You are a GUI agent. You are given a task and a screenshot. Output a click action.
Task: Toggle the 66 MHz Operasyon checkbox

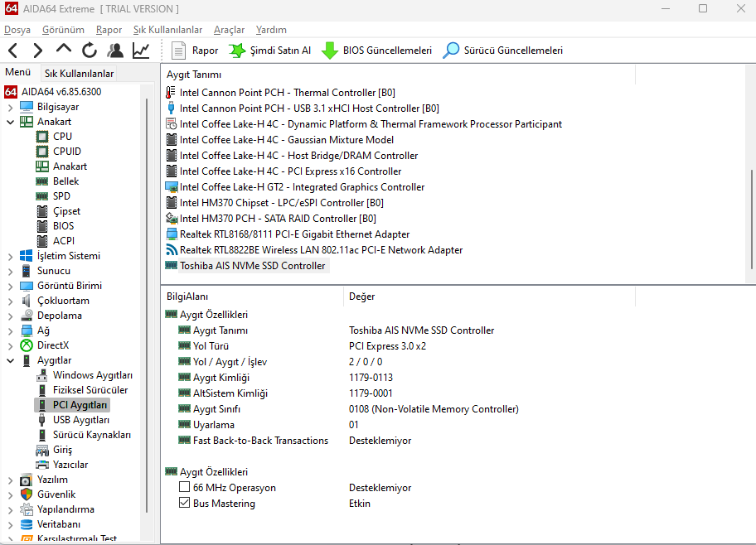pos(184,487)
